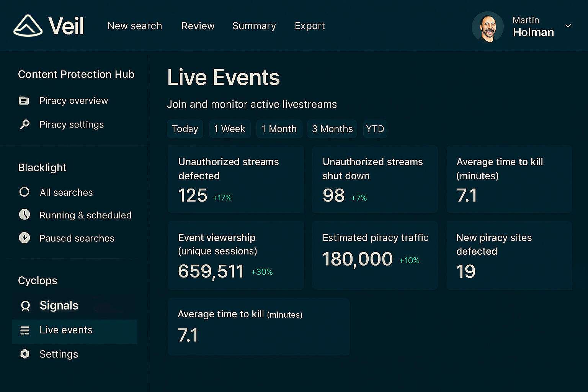Viewport: 588px width, 392px height.
Task: Open the Summary page in top navigation
Action: (x=254, y=26)
